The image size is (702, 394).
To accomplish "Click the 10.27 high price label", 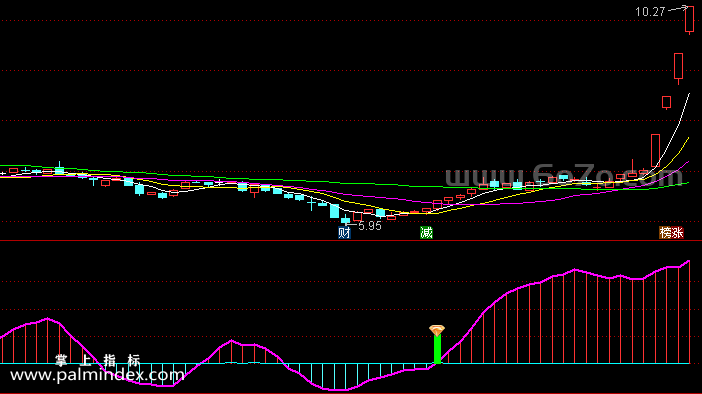I will pyautogui.click(x=650, y=12).
